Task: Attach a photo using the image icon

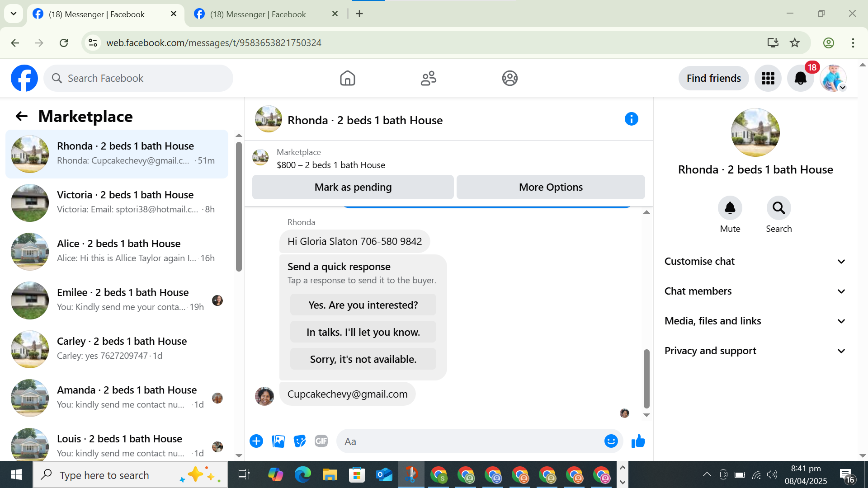Action: coord(278,441)
